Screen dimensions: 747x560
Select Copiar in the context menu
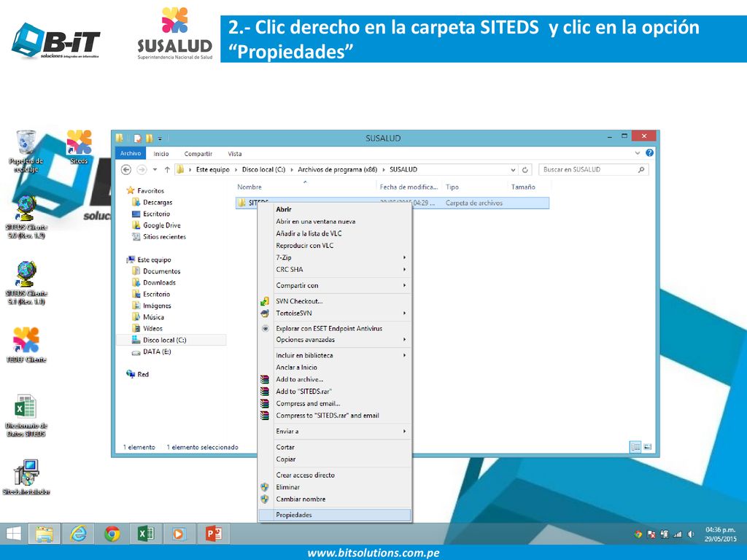[335, 459]
